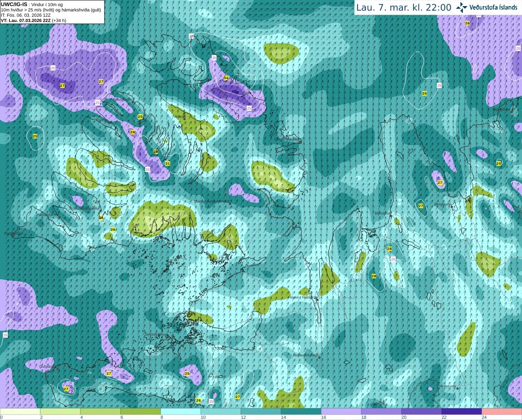This screenshot has height=420, width=522.
Task: Click the Blönduós station label
Action: tap(382, 213)
